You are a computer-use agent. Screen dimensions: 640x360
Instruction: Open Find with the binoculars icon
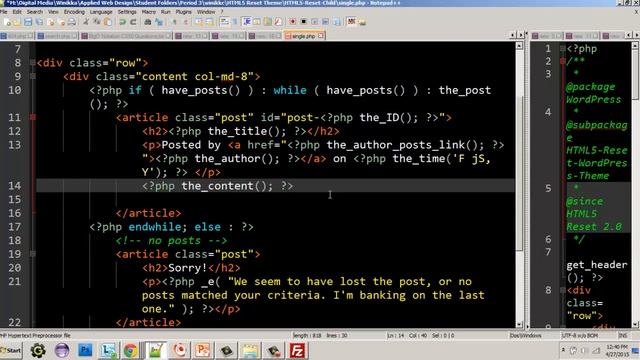[x=147, y=22]
